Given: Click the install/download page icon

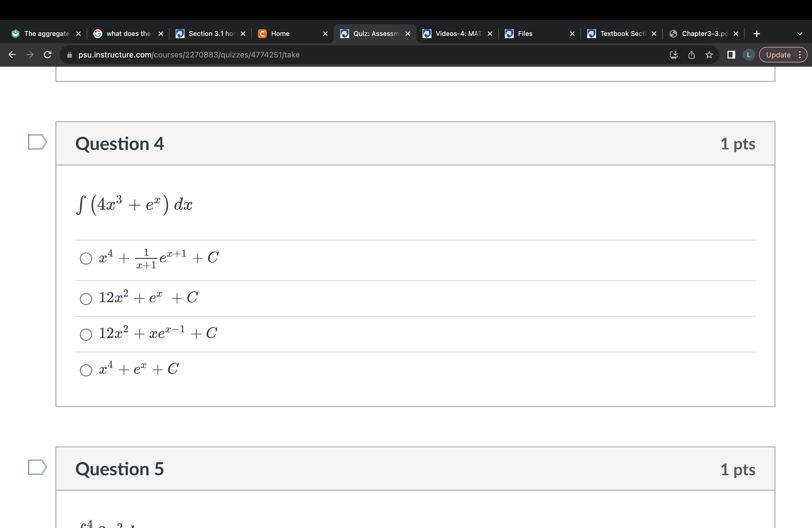Looking at the screenshot, I should coord(673,55).
